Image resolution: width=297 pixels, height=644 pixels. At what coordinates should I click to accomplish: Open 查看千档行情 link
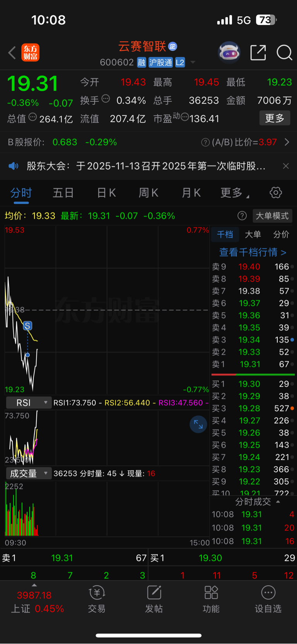(253, 252)
